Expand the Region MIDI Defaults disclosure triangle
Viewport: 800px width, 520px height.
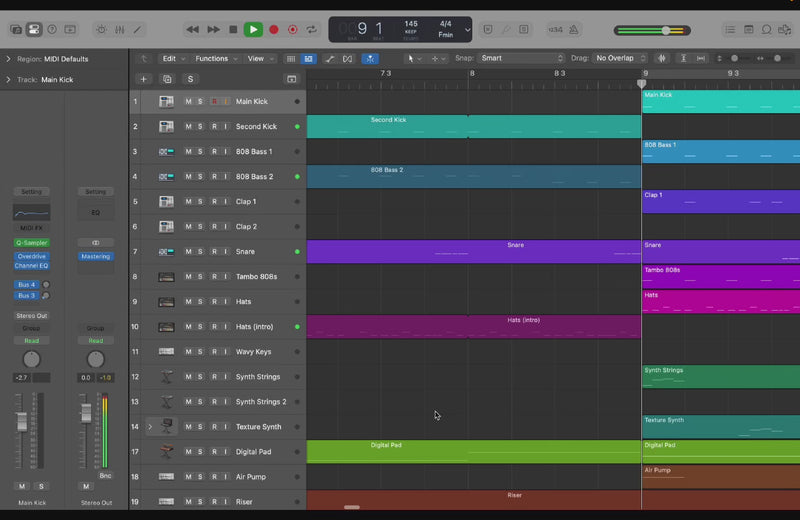[8, 59]
